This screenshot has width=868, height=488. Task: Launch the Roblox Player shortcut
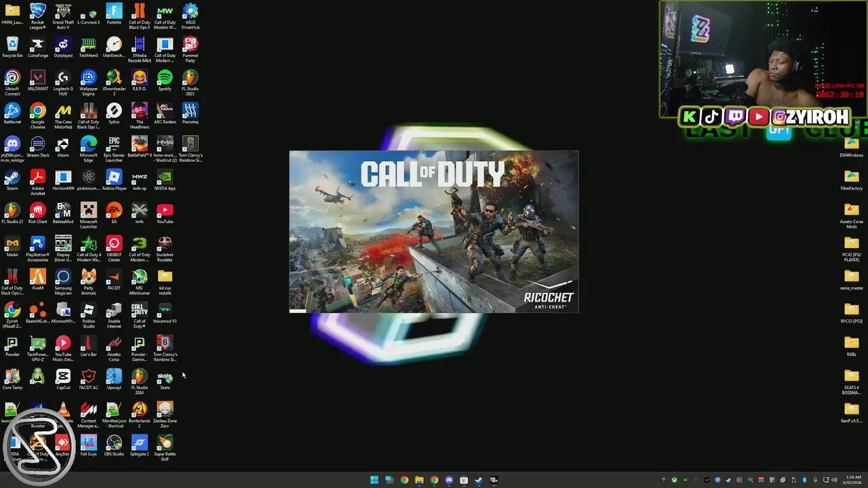(x=114, y=180)
